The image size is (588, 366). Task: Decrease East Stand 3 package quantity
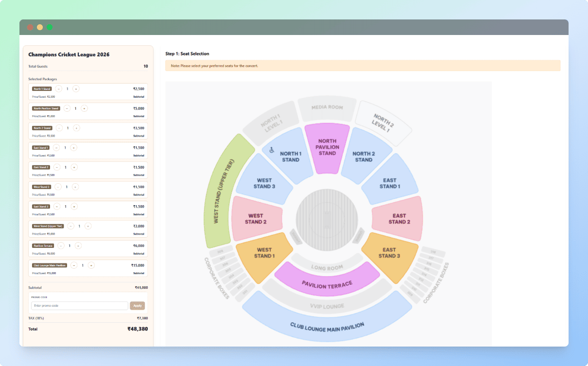[x=57, y=207]
